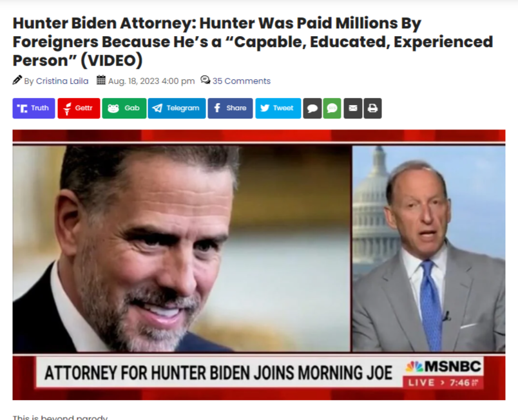This screenshot has height=420, width=518.
Task: Jump to the 35 Comments link
Action: pos(241,81)
